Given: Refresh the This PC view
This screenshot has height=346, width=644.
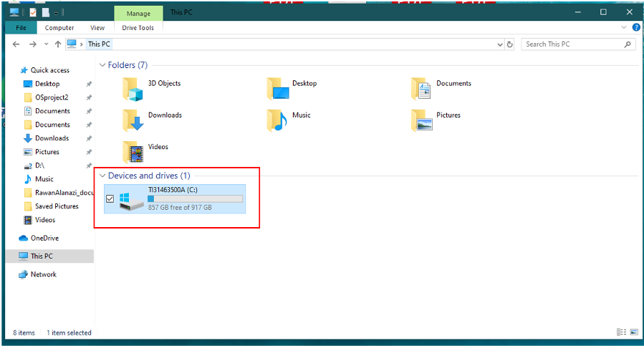Looking at the screenshot, I should [510, 44].
